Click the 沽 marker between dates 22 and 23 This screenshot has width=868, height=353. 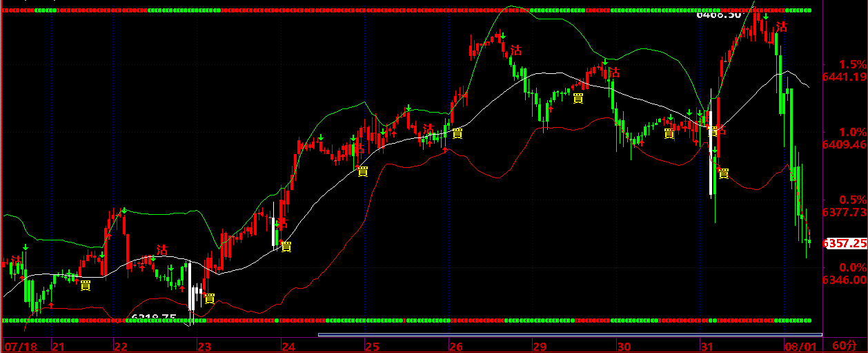click(x=163, y=249)
